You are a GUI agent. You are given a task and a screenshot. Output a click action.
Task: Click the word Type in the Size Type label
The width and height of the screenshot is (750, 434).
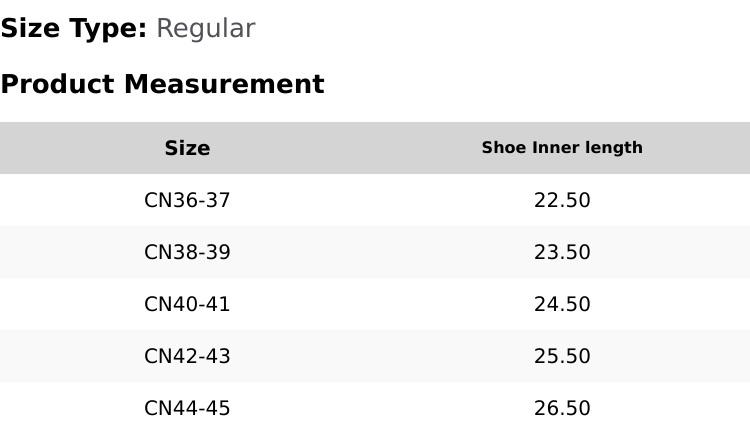108,29
